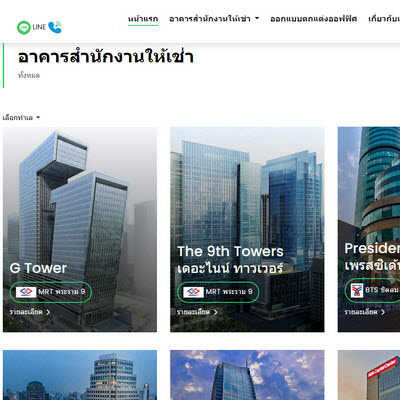Open the G Tower building thumbnail
This screenshot has width=400, height=400.
(80, 229)
